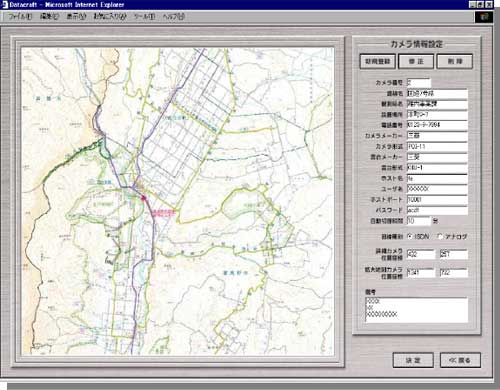Open the お気に入り menu

coord(110,16)
